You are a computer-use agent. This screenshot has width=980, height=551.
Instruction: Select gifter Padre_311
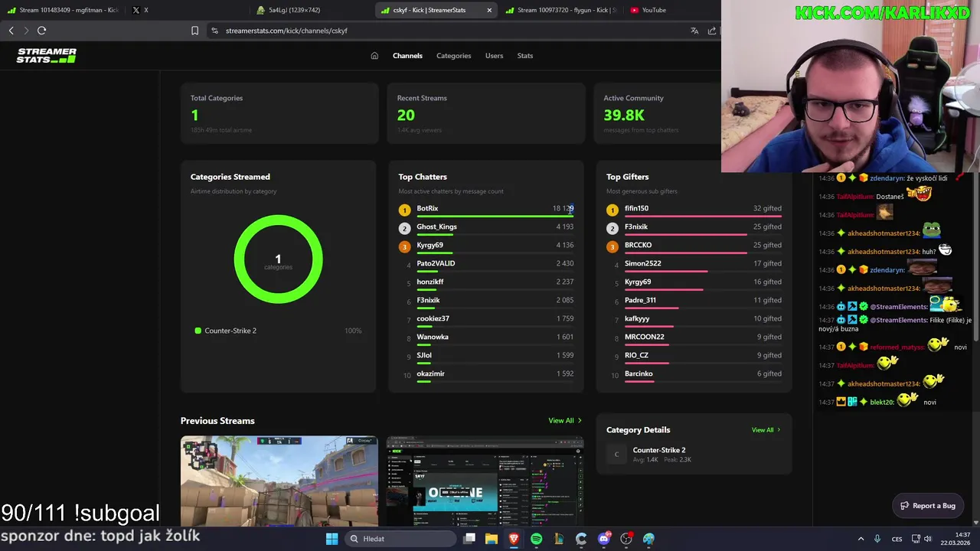(x=640, y=300)
